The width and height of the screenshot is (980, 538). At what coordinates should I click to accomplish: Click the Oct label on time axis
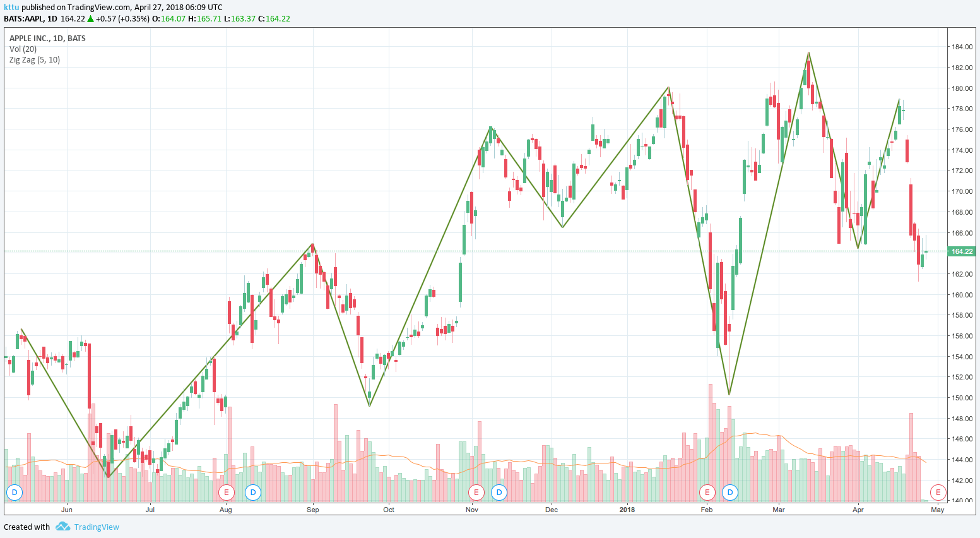coord(389,510)
